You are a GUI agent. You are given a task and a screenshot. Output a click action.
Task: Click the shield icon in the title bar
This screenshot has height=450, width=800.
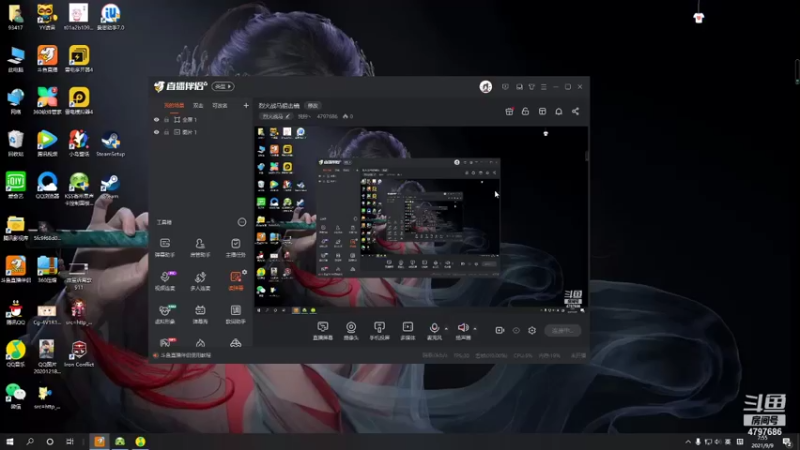(505, 87)
